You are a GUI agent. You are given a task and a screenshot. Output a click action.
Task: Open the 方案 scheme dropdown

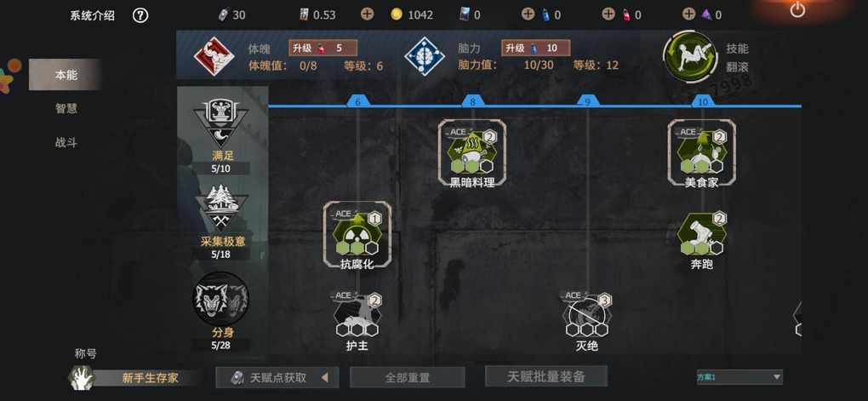739,376
